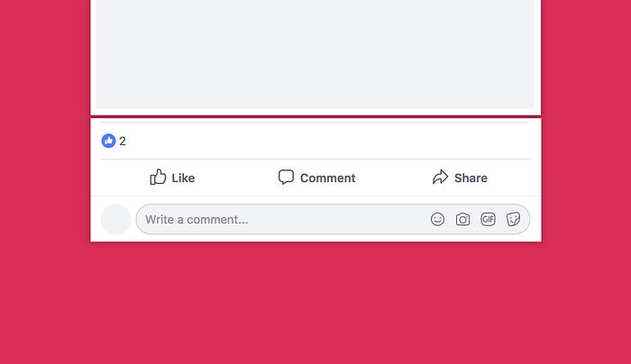The height and width of the screenshot is (364, 631).
Task: Click the speech bubble Comment icon
Action: [286, 177]
